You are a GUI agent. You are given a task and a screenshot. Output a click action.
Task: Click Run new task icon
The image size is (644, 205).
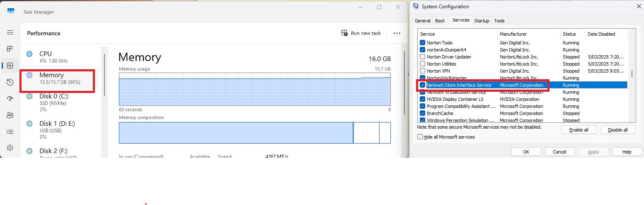(x=344, y=33)
